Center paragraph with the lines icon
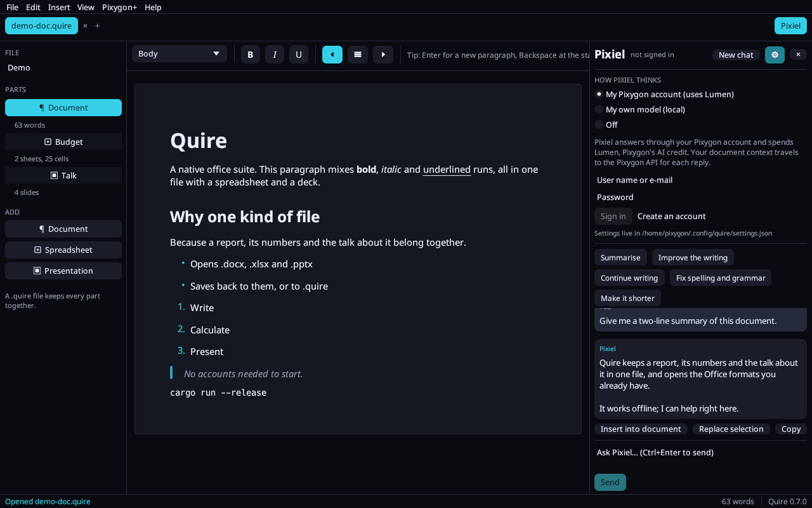The width and height of the screenshot is (812, 508). pos(358,55)
